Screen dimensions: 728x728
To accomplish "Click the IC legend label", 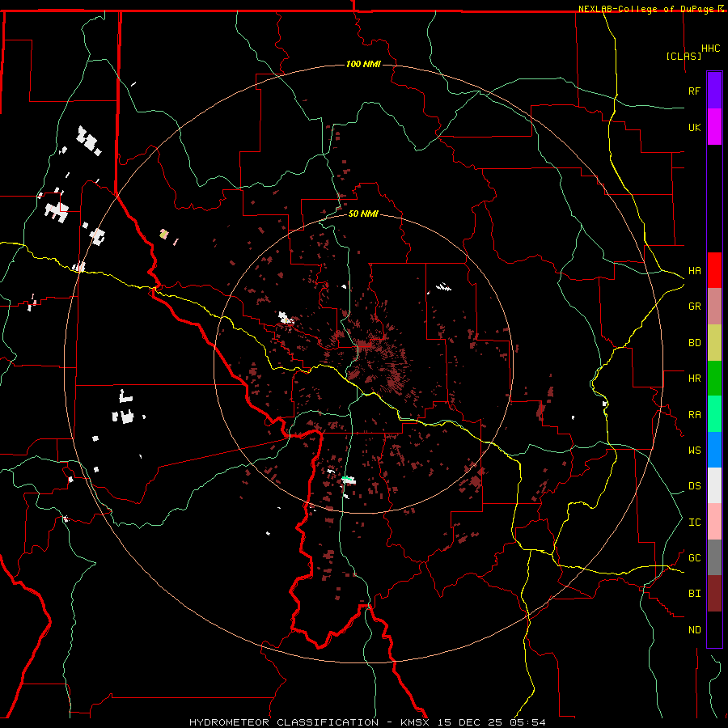I will pyautogui.click(x=694, y=523).
